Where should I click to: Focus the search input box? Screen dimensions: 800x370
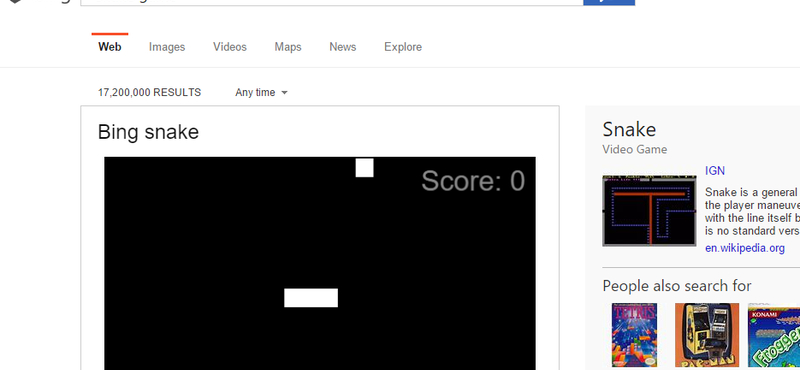[x=332, y=2]
